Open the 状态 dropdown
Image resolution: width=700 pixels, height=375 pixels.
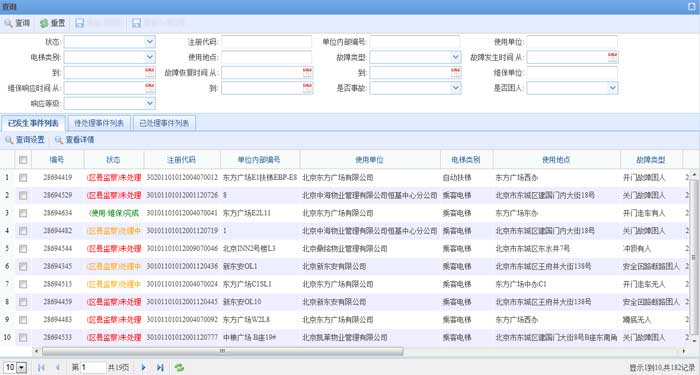[x=150, y=42]
